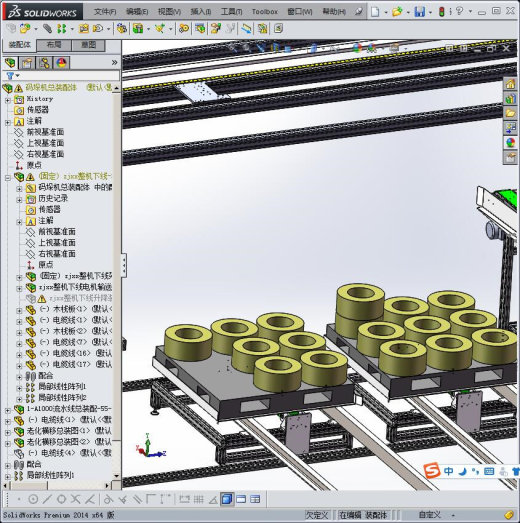Open the ConfigurationManager tab icon

pyautogui.click(x=44, y=63)
